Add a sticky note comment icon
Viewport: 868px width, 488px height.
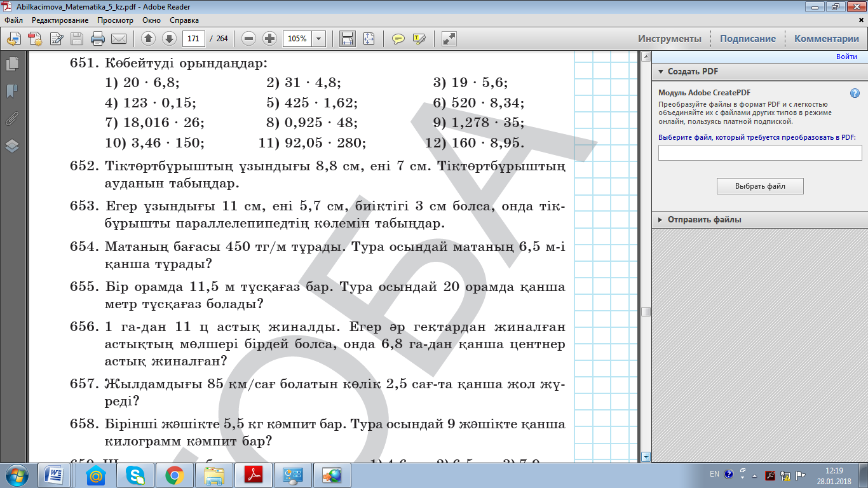click(398, 38)
